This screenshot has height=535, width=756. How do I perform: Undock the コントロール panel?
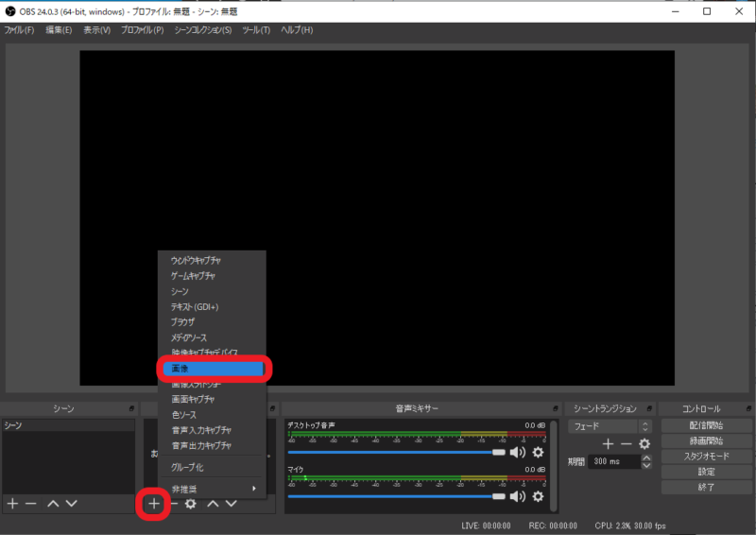(x=748, y=408)
